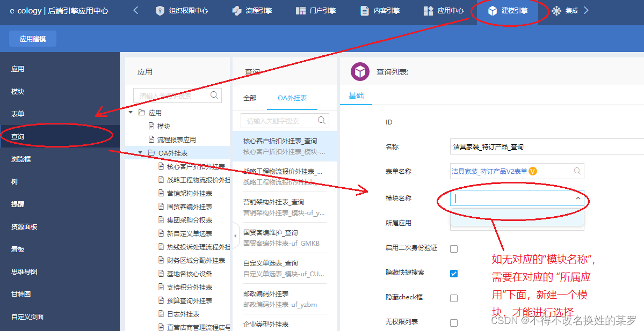
Task: Collapse the 应用 root tree node arrow
Action: (x=131, y=112)
